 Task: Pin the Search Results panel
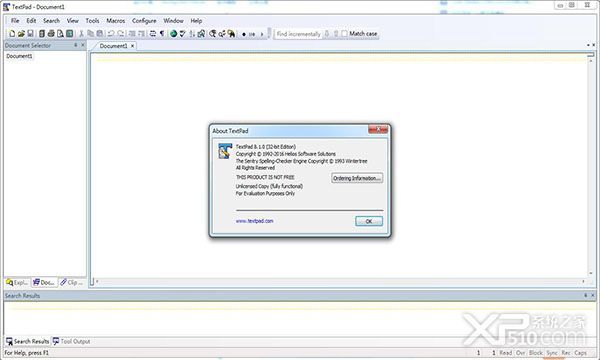point(585,295)
